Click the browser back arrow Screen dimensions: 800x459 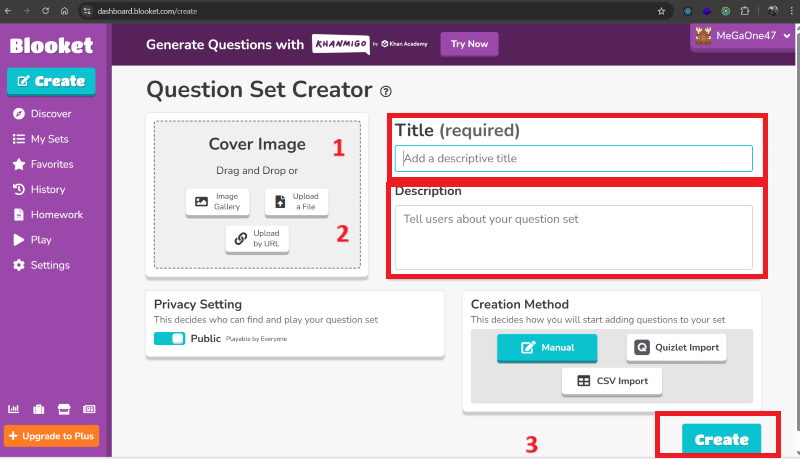[8, 11]
